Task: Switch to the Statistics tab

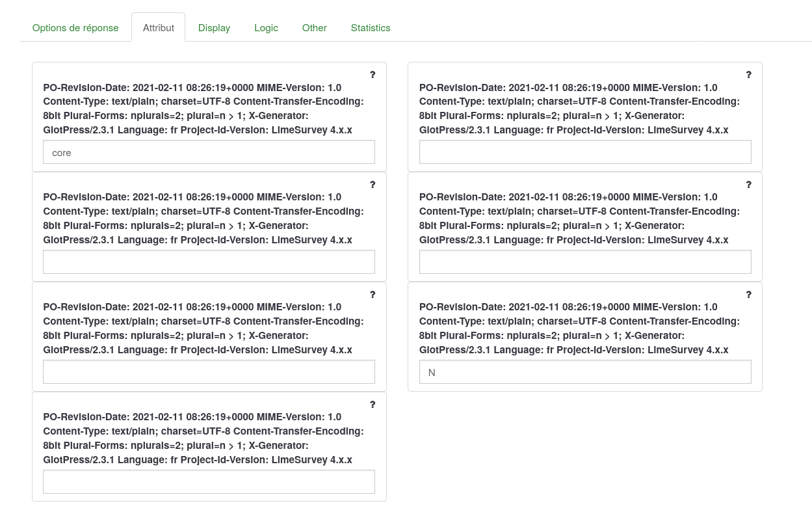Action: (370, 28)
